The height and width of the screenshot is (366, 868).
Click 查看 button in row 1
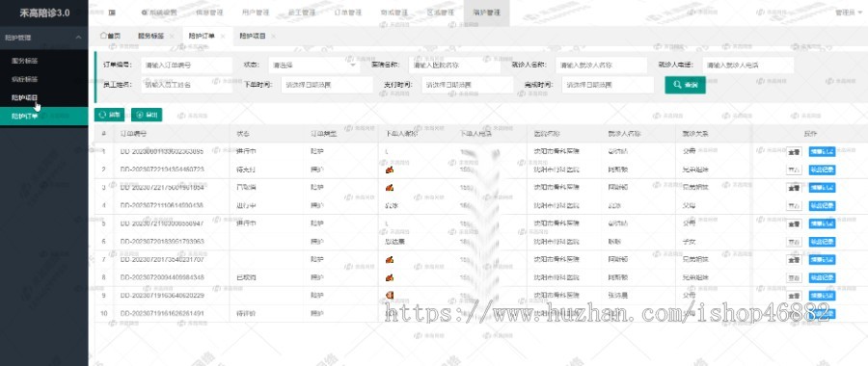794,151
